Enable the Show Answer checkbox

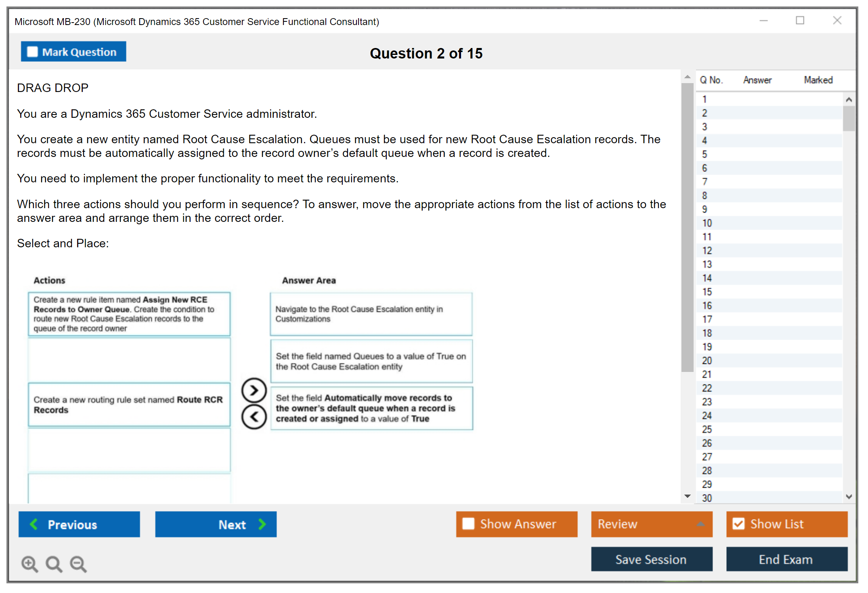(468, 524)
